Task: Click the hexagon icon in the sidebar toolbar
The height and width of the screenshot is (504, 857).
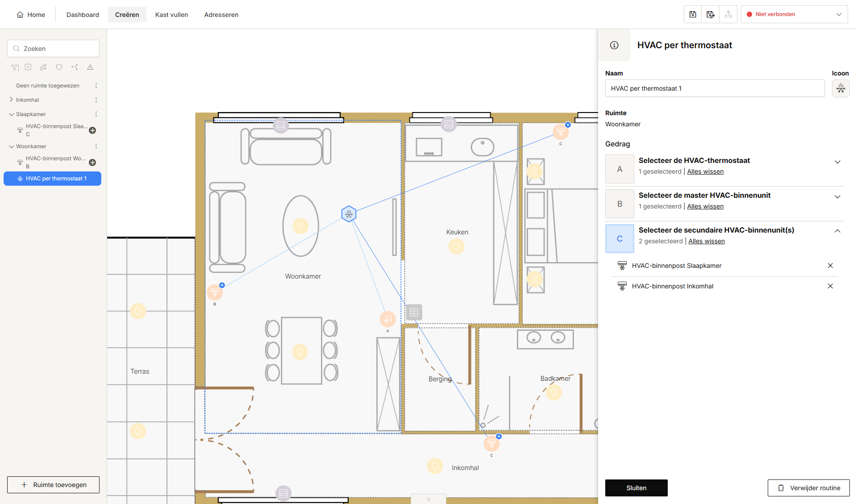Action: click(59, 67)
